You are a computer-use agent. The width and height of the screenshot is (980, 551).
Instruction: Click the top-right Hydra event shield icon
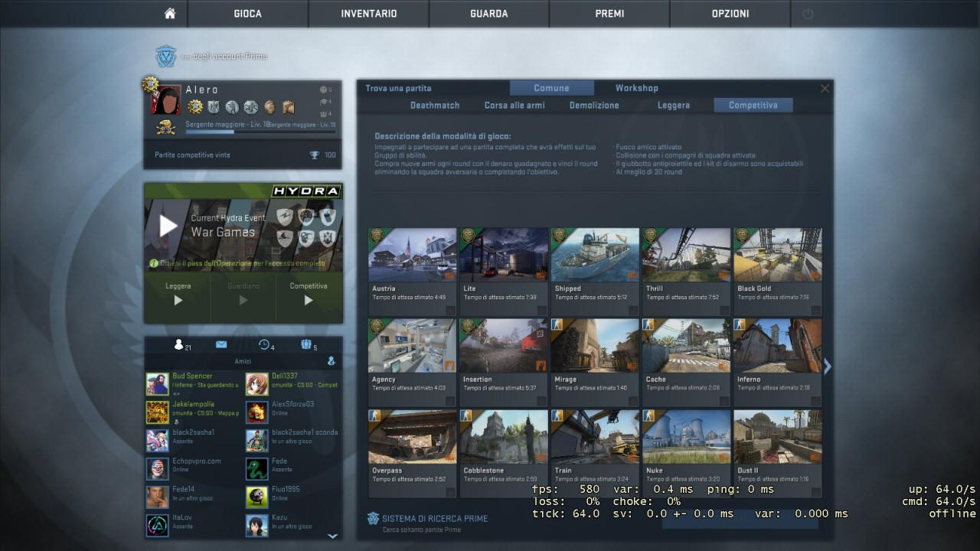point(328,217)
